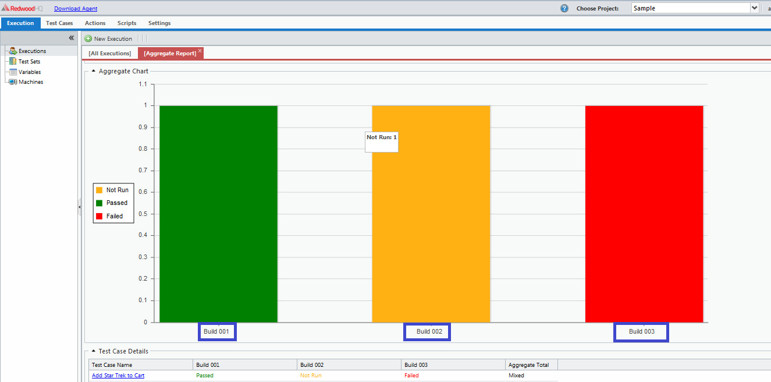Click the Failed legend label
The width and height of the screenshot is (771, 382).
115,216
